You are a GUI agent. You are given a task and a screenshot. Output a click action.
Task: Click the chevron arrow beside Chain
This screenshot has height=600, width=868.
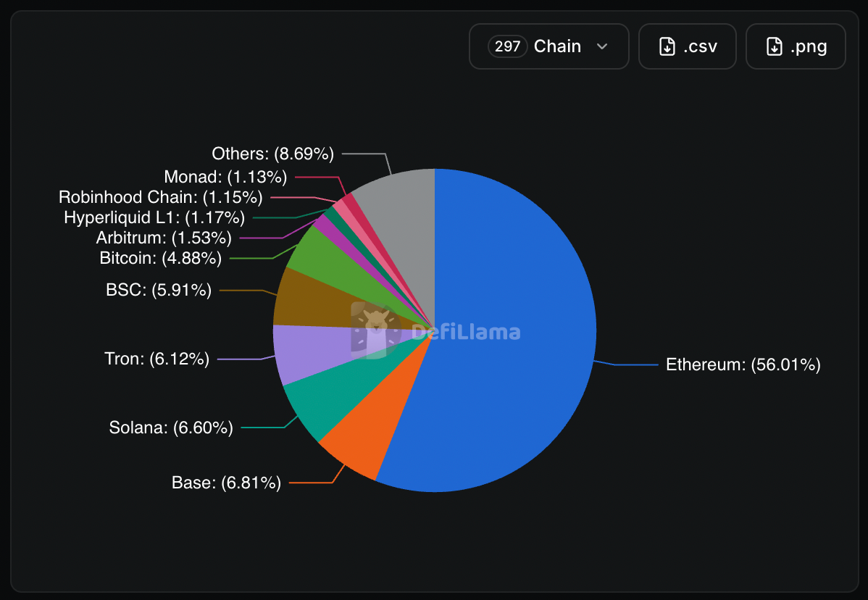602,46
